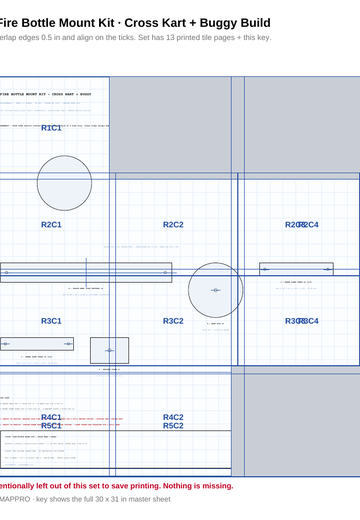Click the overlapping R3C4 tile label
Screen dimensions: 360x520
point(309,321)
